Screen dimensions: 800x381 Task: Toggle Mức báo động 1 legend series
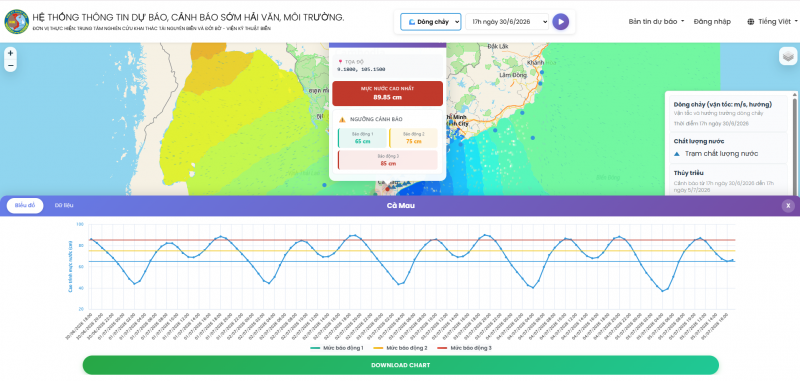click(337, 348)
